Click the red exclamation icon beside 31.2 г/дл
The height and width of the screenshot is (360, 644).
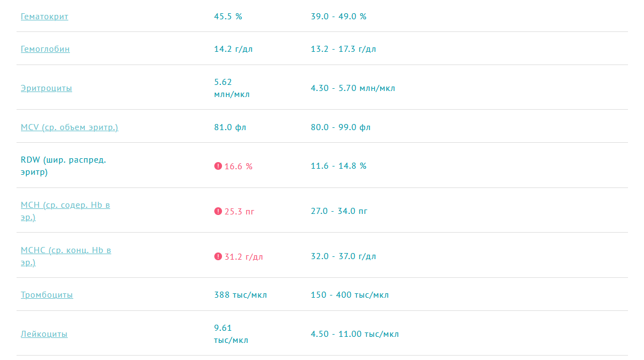pyautogui.click(x=218, y=256)
